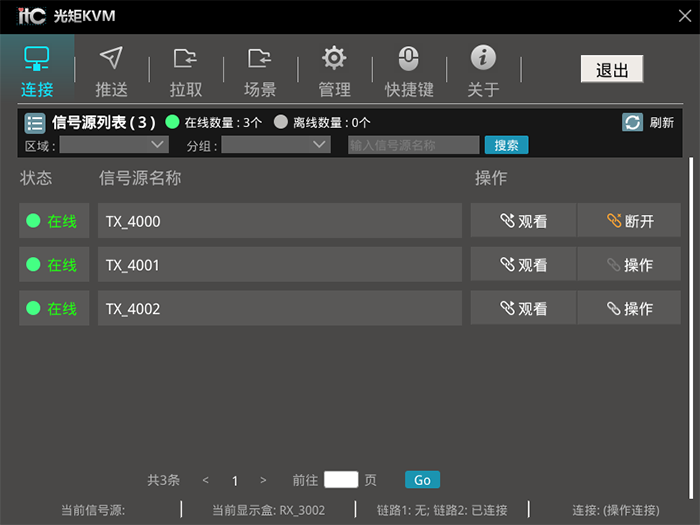
Task: Click the 状态 column header
Action: coord(36,178)
